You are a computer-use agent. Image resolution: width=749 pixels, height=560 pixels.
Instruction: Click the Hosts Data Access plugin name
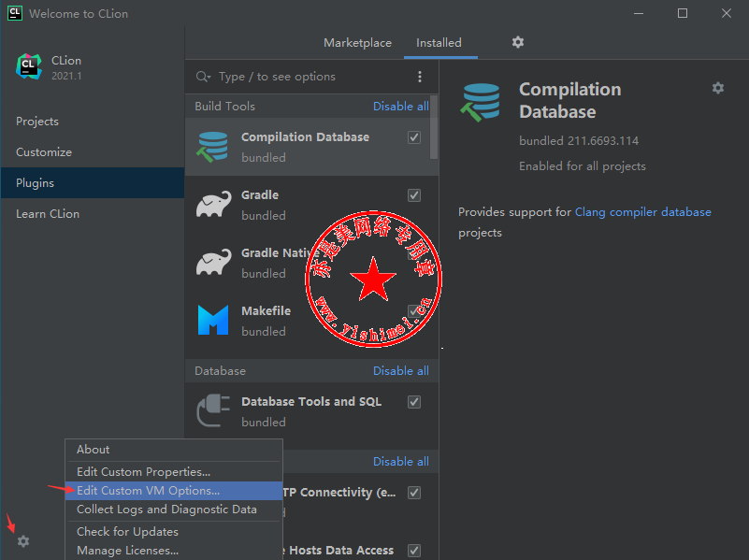pyautogui.click(x=341, y=551)
